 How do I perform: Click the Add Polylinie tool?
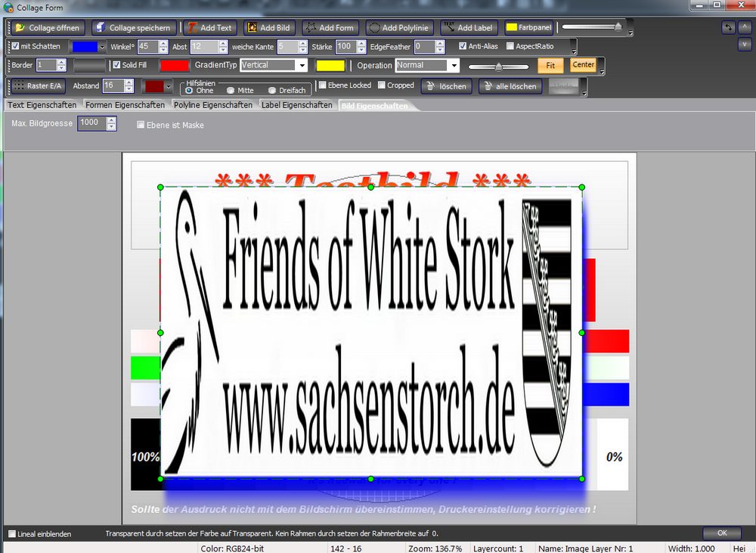[x=399, y=27]
